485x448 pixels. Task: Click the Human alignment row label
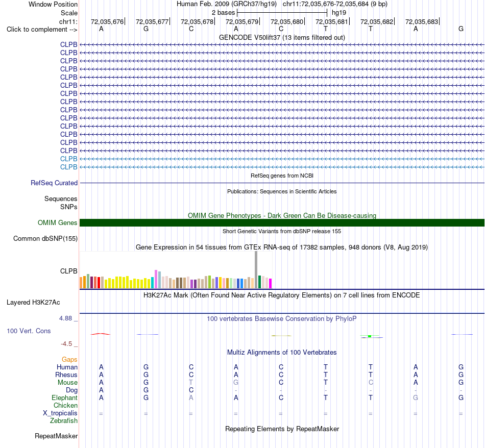67,367
